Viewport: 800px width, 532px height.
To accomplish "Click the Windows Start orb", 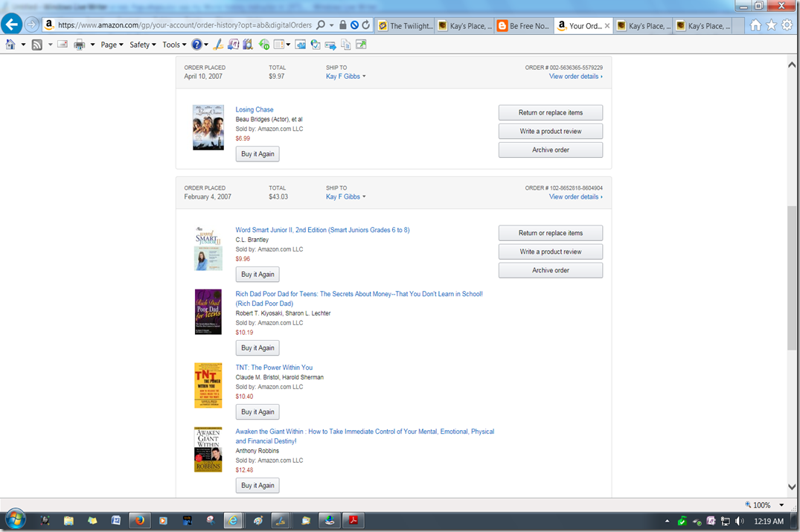I will [15, 520].
